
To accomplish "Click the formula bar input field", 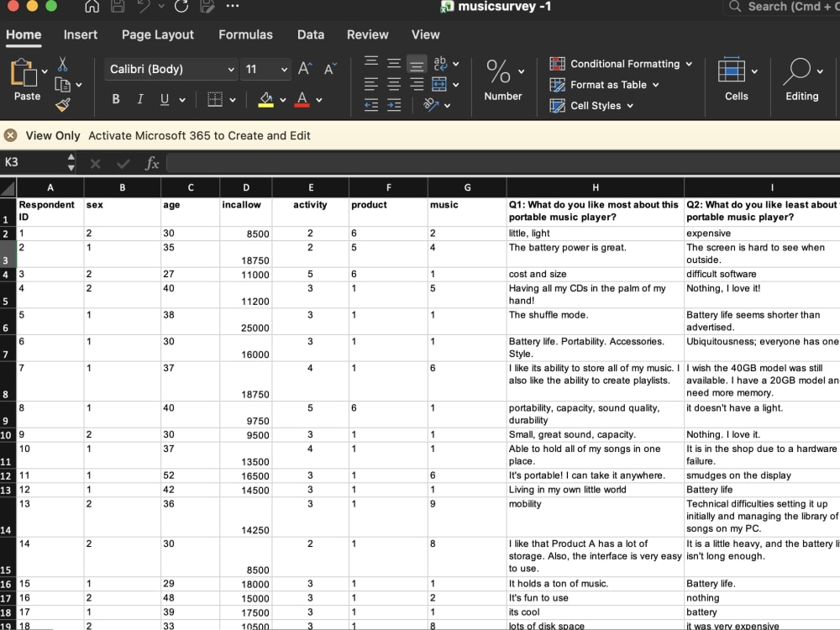I will 502,163.
